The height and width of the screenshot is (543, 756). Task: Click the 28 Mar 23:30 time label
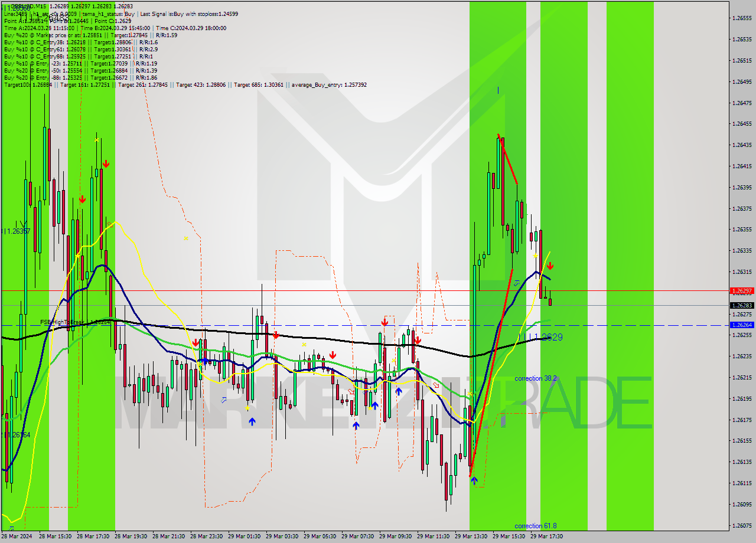tap(206, 537)
